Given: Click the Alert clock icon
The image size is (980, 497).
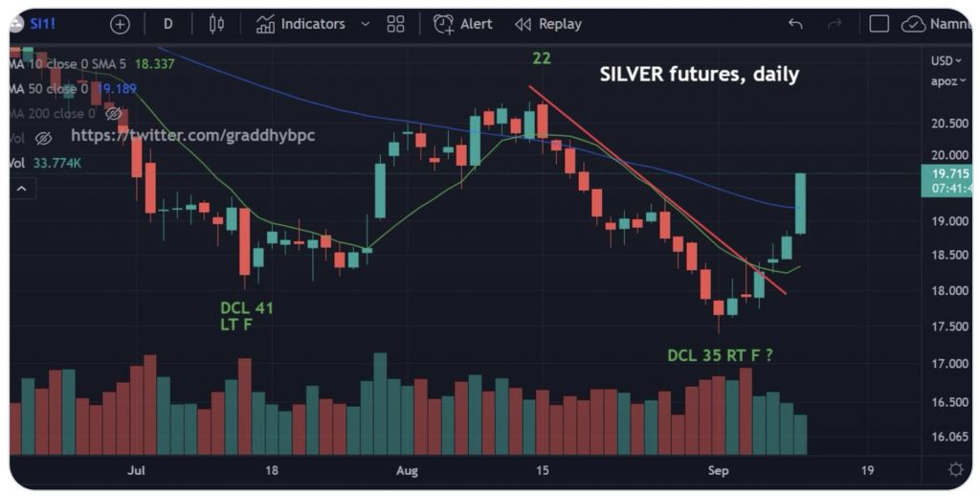Looking at the screenshot, I should (x=444, y=24).
